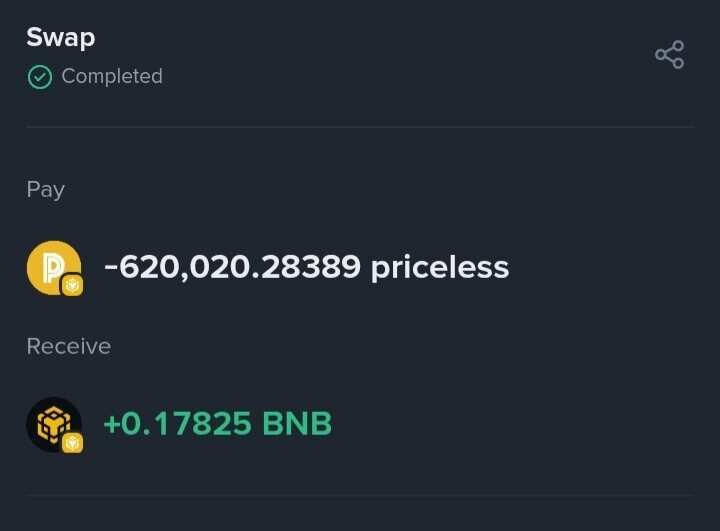Click blank space between Swap and share icon
720x531 pixels.
click(x=370, y=40)
